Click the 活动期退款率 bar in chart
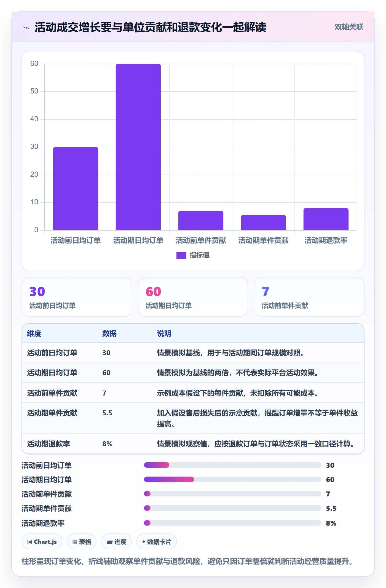The image size is (386, 588). coord(326,219)
